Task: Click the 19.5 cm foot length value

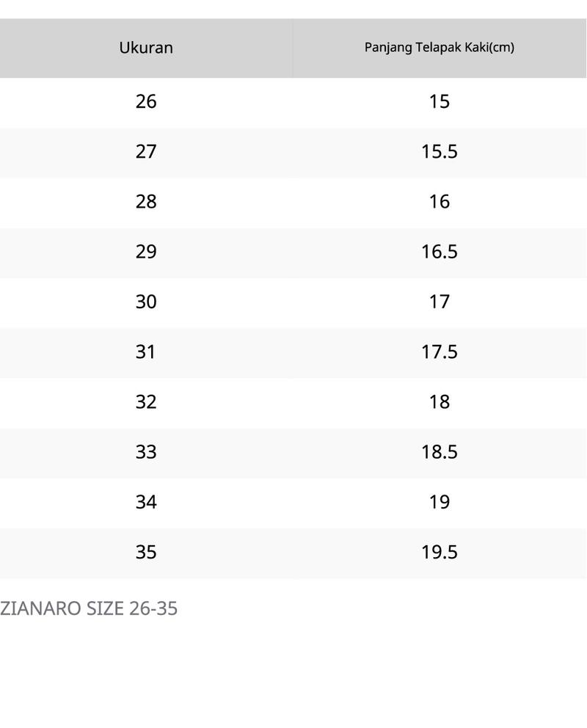Action: pos(440,553)
